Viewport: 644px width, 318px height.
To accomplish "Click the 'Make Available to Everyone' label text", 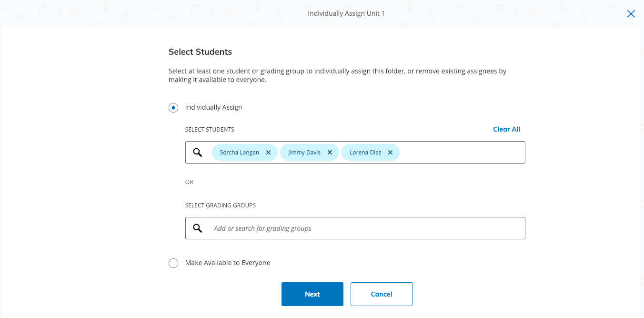I will [x=227, y=263].
